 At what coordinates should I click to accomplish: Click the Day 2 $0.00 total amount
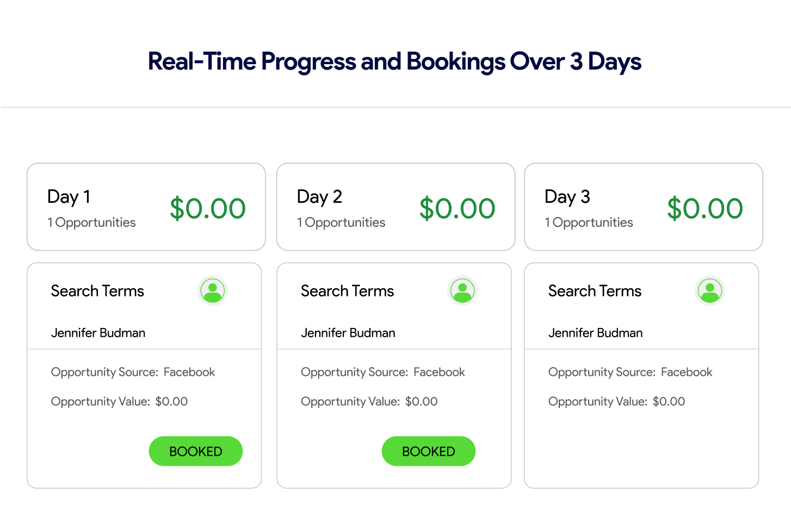point(457,208)
